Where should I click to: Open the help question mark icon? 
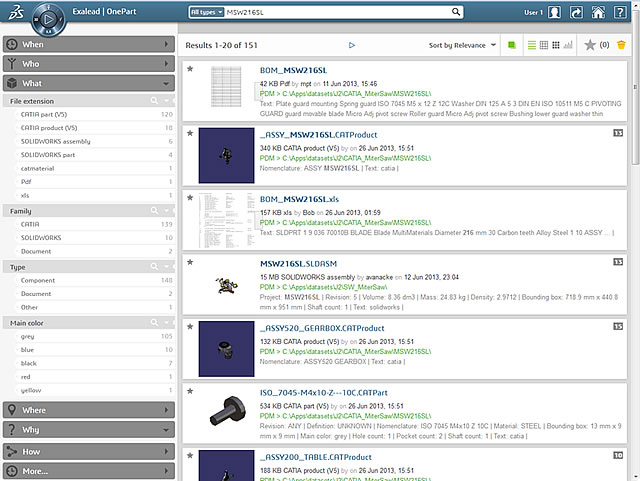coord(620,12)
